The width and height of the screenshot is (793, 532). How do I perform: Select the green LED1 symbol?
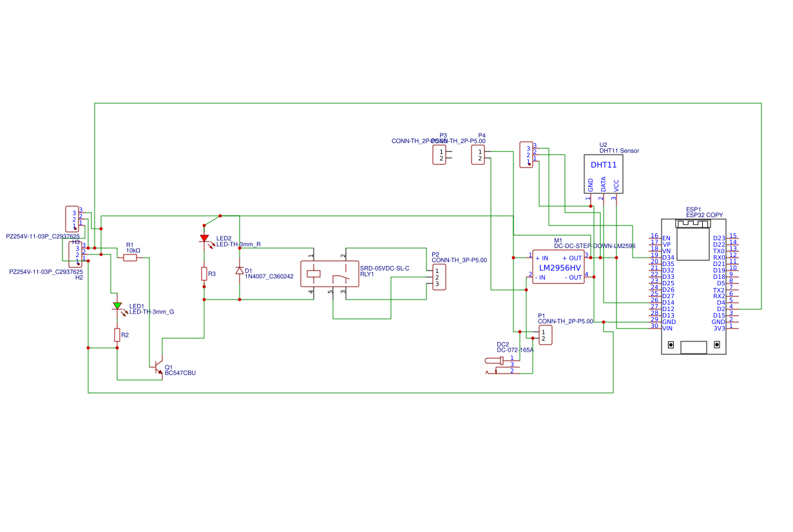click(119, 306)
